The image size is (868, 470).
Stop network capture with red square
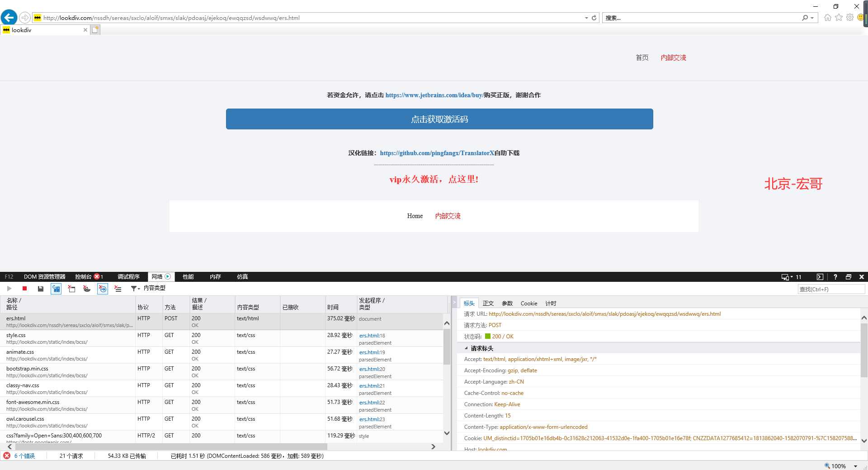click(24, 288)
